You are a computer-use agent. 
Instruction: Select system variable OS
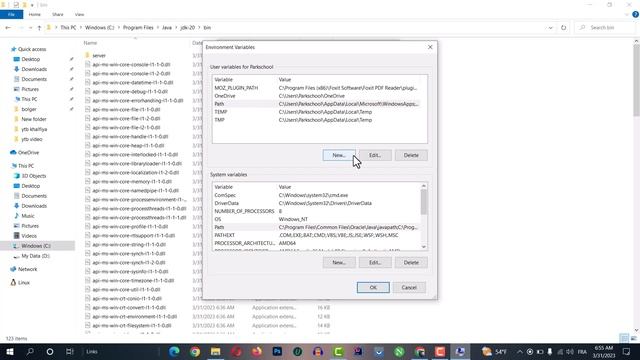tap(316, 219)
